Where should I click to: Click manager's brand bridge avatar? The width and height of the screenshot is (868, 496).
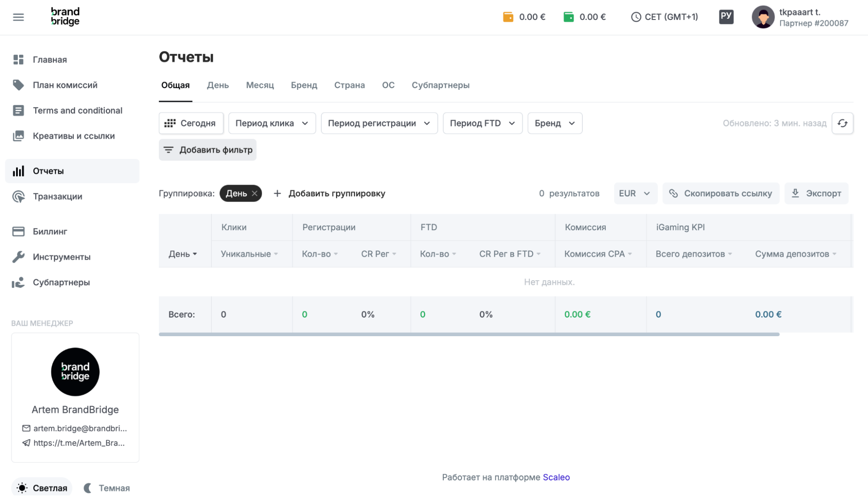click(x=75, y=372)
